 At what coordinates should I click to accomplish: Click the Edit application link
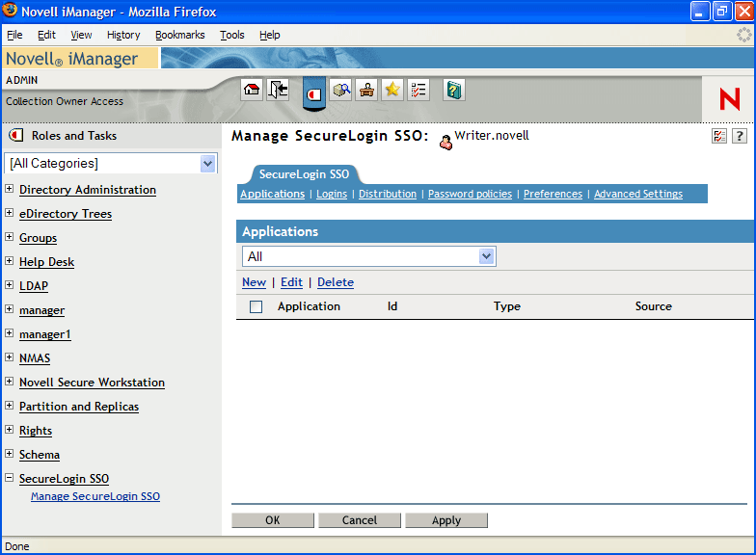(291, 282)
